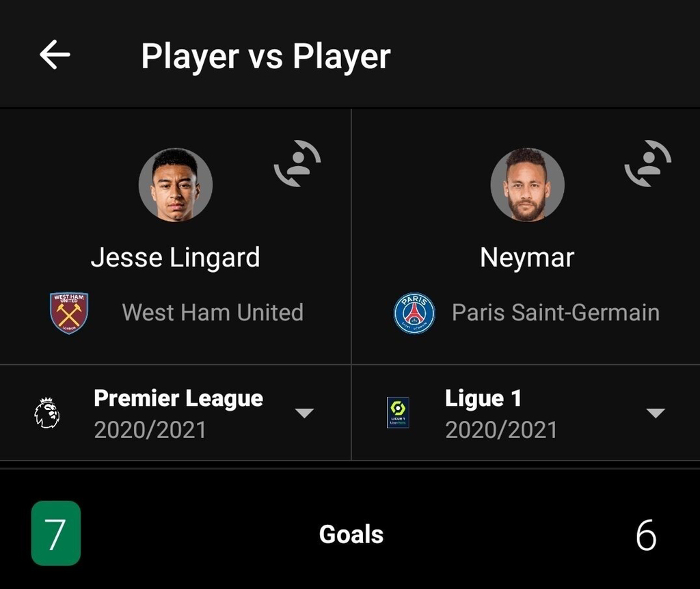This screenshot has height=589, width=700.
Task: Select the Jesse Lingard name
Action: [x=176, y=258]
